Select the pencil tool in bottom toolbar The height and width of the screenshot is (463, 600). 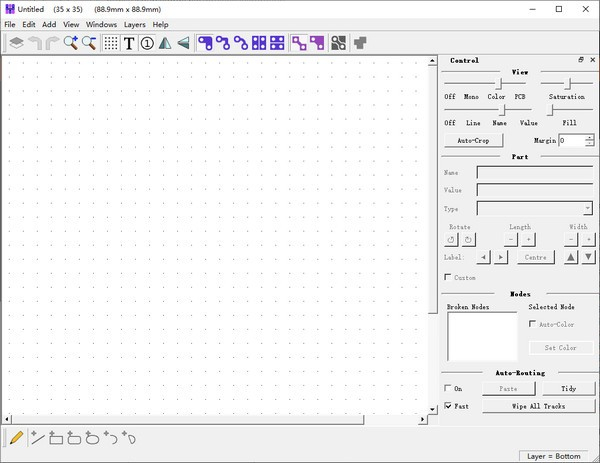coord(16,438)
